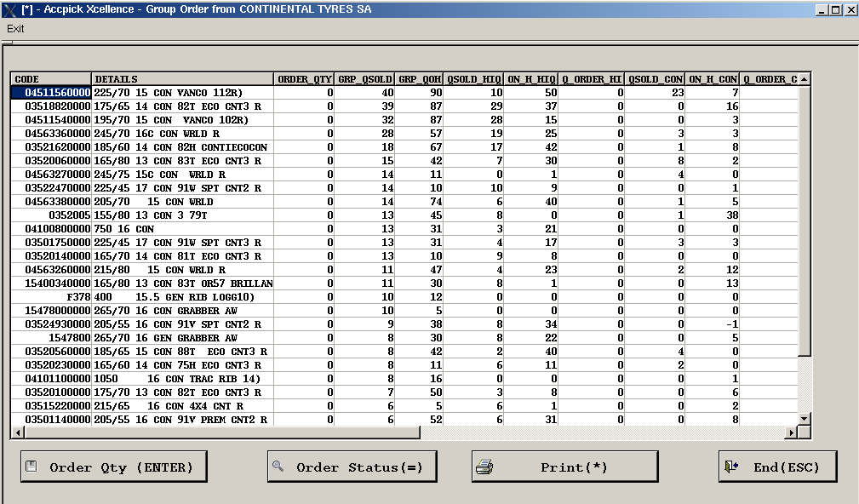Sort by CODE column header
The height and width of the screenshot is (504, 859).
[x=51, y=79]
